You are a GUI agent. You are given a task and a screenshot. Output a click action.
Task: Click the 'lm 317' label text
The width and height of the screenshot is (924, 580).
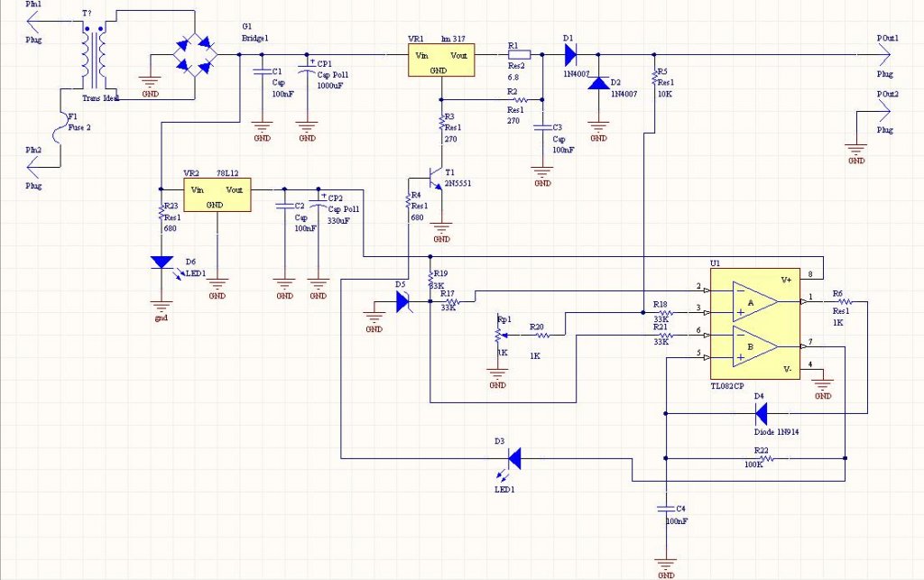[453, 38]
